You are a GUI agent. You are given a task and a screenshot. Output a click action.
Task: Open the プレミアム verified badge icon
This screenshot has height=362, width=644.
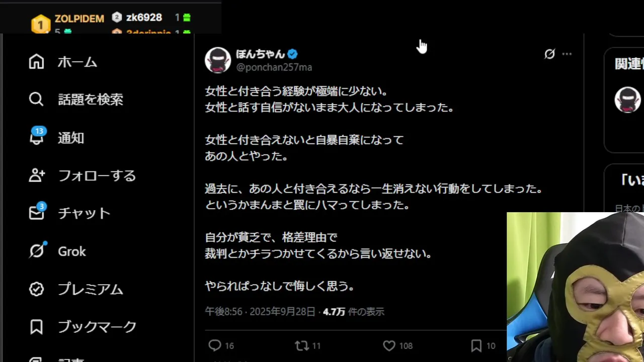tap(36, 289)
